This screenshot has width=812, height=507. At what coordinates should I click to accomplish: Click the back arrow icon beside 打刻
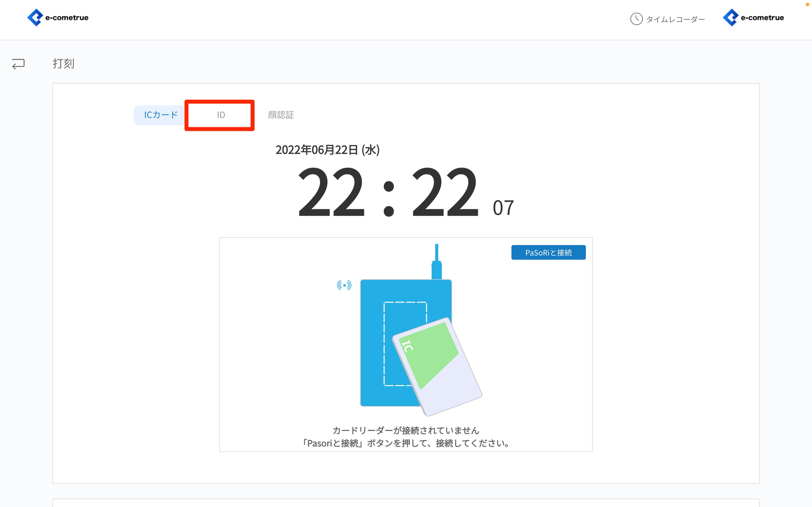pos(18,64)
